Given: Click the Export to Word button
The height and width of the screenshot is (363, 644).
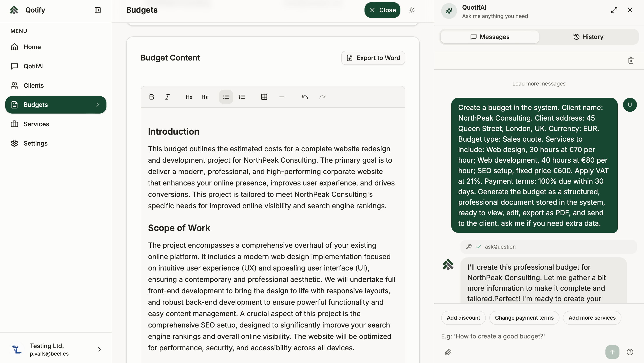Looking at the screenshot, I should click(373, 58).
